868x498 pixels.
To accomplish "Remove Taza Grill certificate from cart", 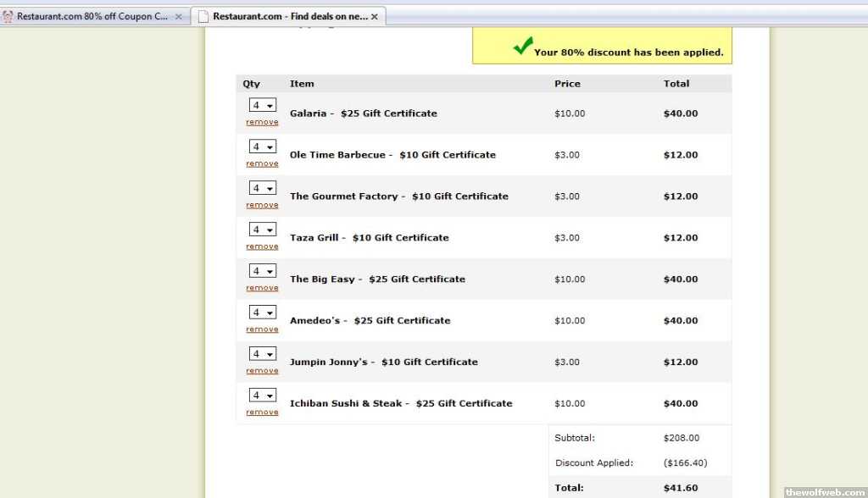I will click(262, 246).
